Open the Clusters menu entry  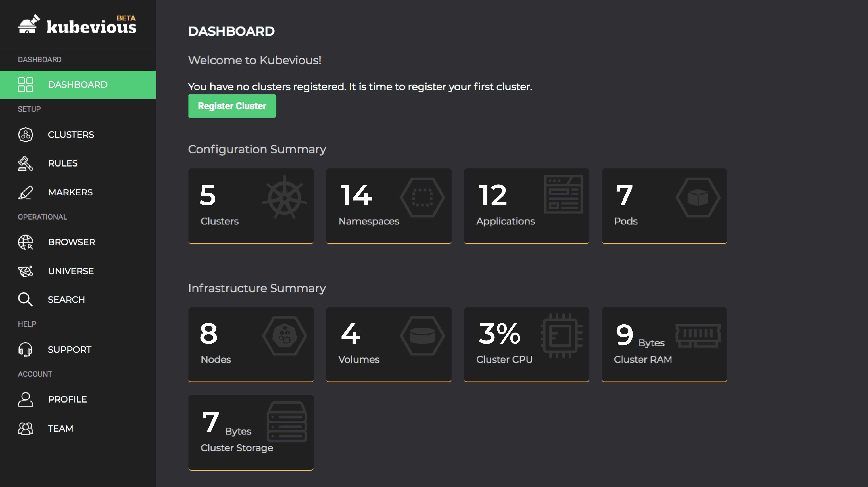click(71, 135)
